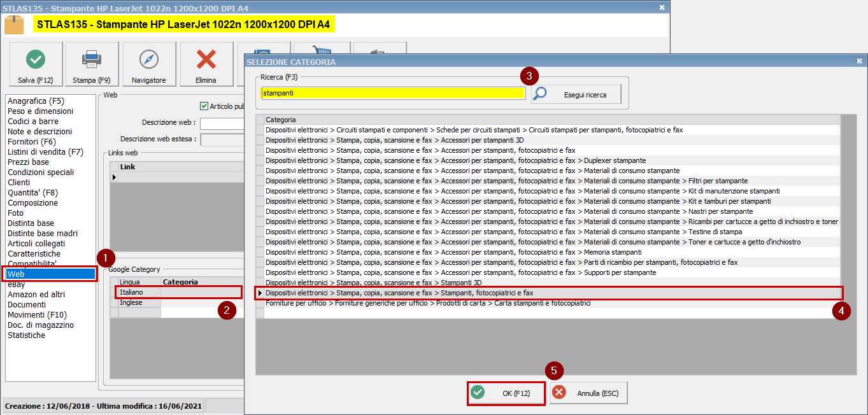Go to Amazon ed altri section
Screen dimensions: 868x415
point(36,295)
